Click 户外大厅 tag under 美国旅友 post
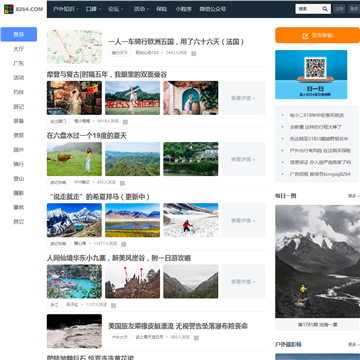Image resolution: width=360 pixels, height=360 pixels. click(x=120, y=337)
